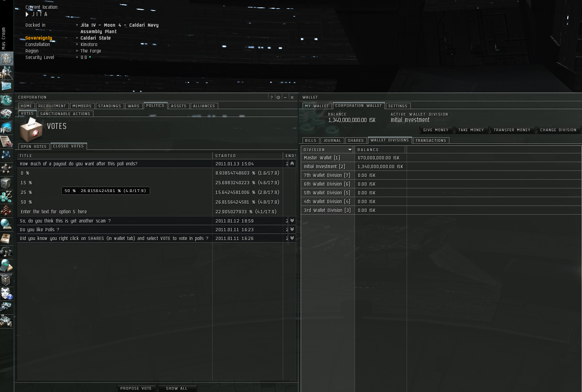Open the Wallet coins icon in sidebar
Viewport: 582px width, 392px height.
coord(6,197)
